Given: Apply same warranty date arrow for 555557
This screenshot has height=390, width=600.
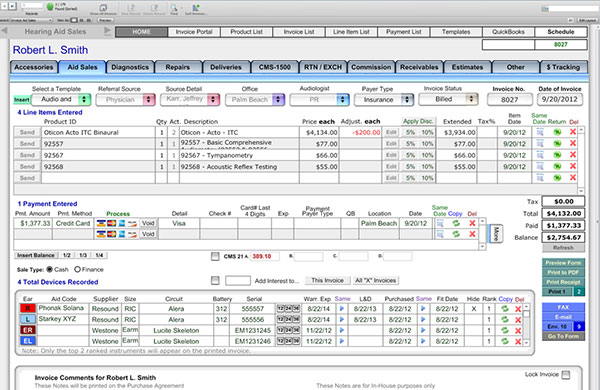Looking at the screenshot, I should 342,308.
